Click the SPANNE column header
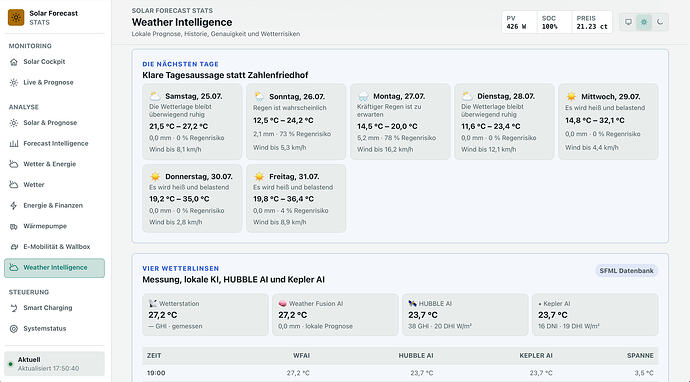The width and height of the screenshot is (690, 382). [640, 356]
